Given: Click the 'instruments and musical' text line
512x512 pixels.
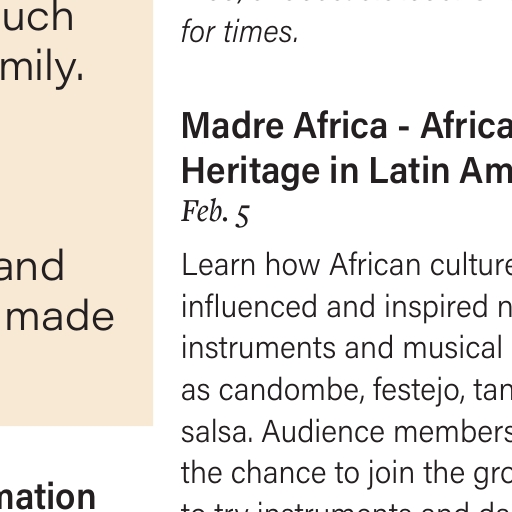Looking at the screenshot, I should click(342, 348).
